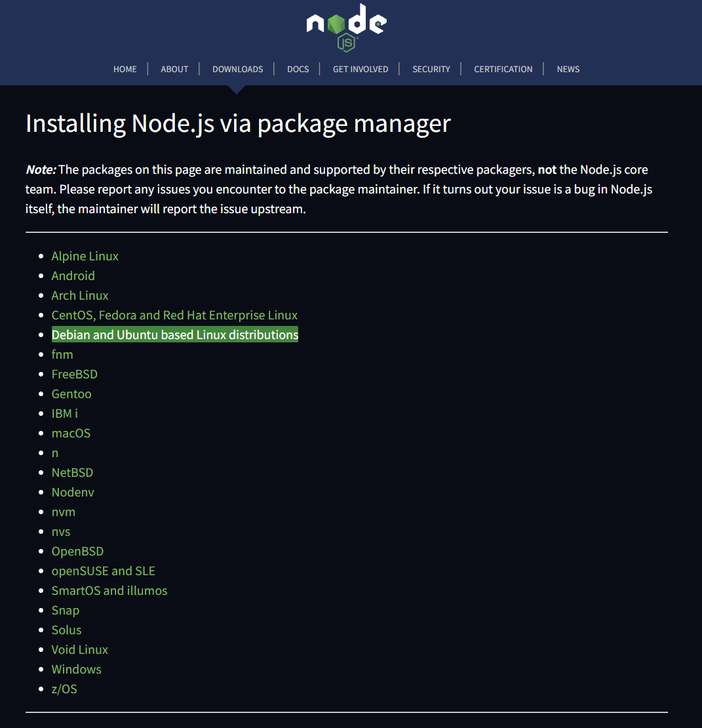Open CentOS, Fedora and Red Hat link
Viewport: 702px width, 728px height.
174,315
